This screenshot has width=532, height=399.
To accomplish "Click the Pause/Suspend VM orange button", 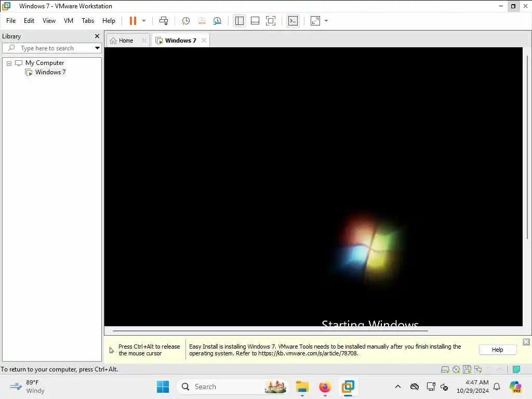I will coord(132,21).
